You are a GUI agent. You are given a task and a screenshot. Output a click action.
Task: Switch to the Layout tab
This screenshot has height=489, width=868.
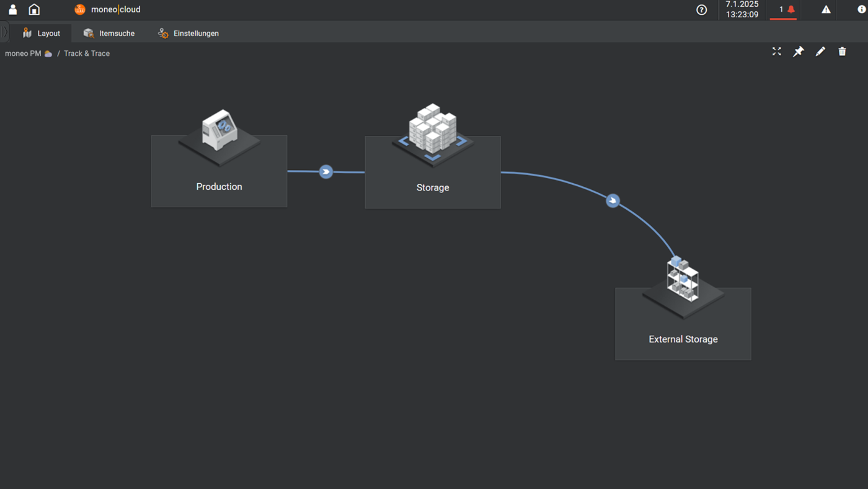click(42, 33)
